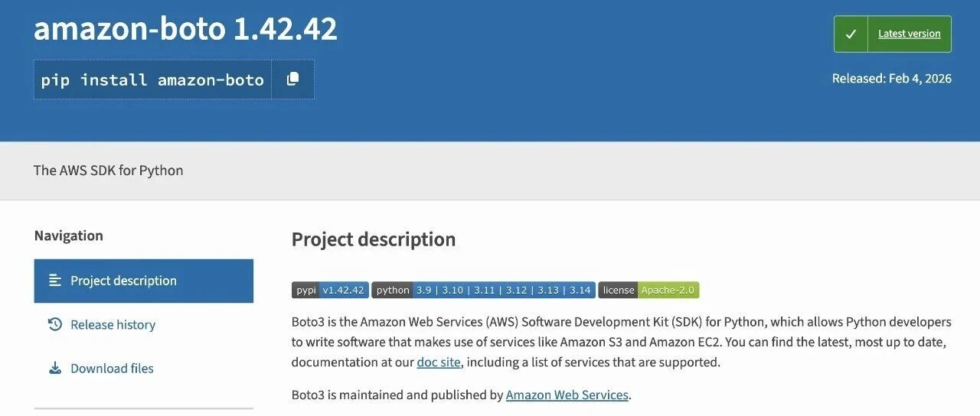Click the amazon-boto 1.42.42 title
The height and width of the screenshot is (416, 980).
point(185,29)
